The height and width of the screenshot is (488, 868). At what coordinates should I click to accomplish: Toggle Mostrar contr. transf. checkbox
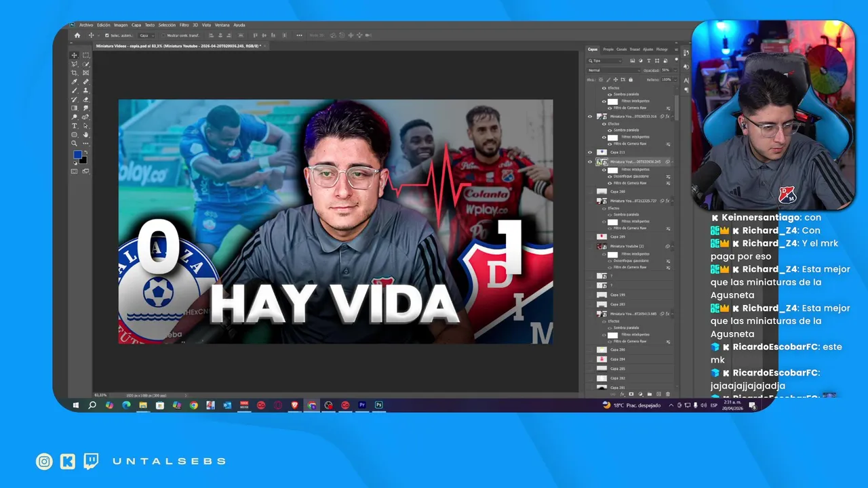coord(163,35)
